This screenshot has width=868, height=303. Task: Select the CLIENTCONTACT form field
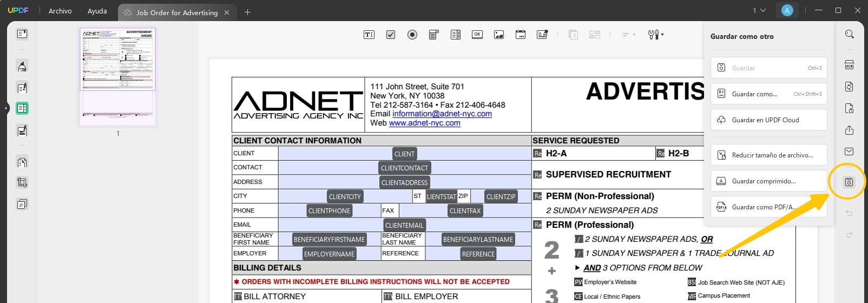coord(404,168)
